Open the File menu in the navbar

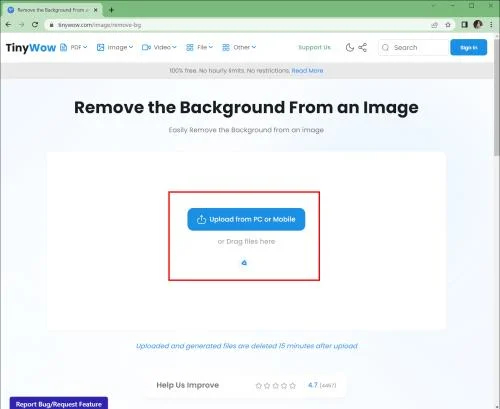pos(199,47)
